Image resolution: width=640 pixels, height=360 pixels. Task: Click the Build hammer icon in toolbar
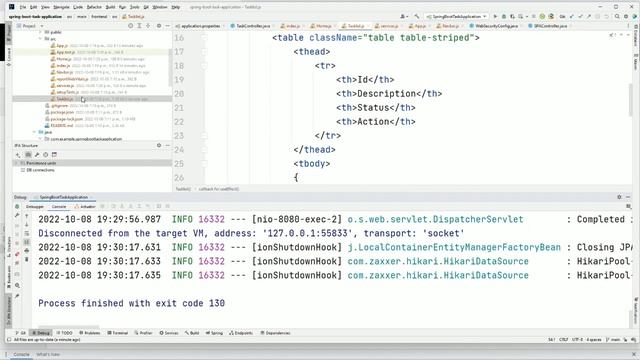point(416,16)
